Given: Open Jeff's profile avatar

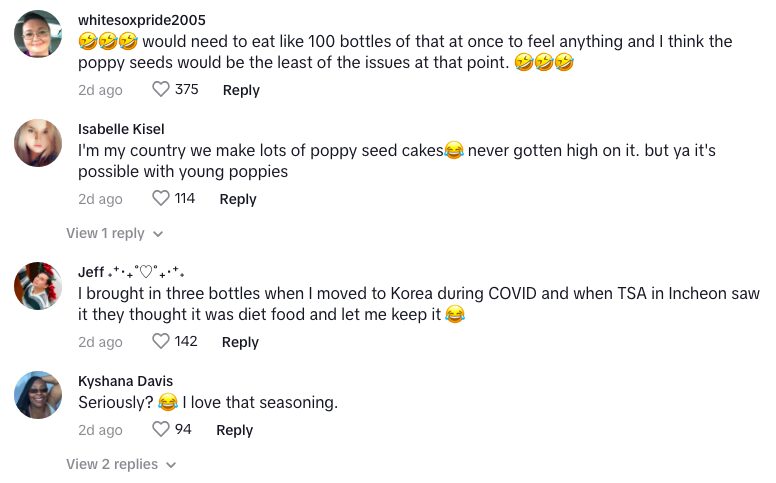Looking at the screenshot, I should (x=38, y=286).
